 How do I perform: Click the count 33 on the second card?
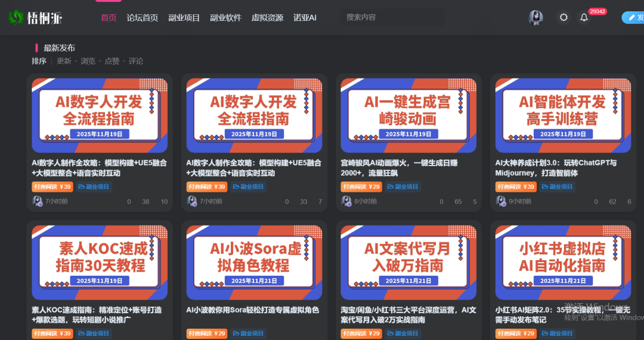pyautogui.click(x=304, y=202)
